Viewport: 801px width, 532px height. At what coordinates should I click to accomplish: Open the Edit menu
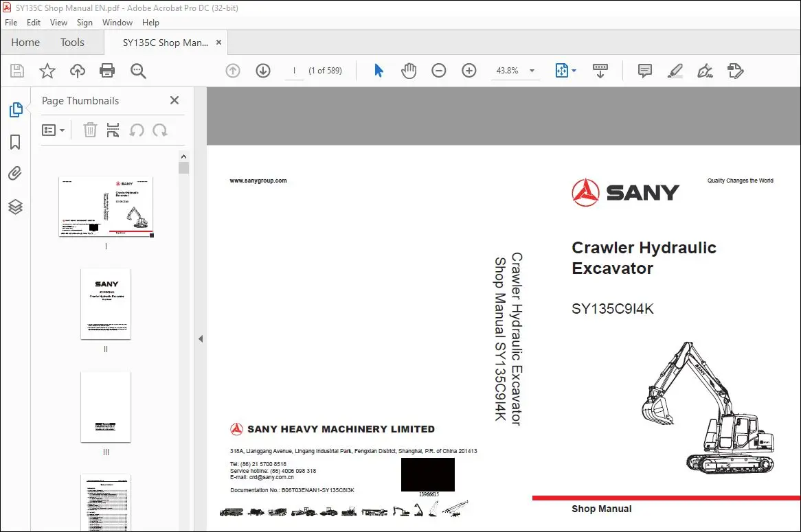point(34,23)
